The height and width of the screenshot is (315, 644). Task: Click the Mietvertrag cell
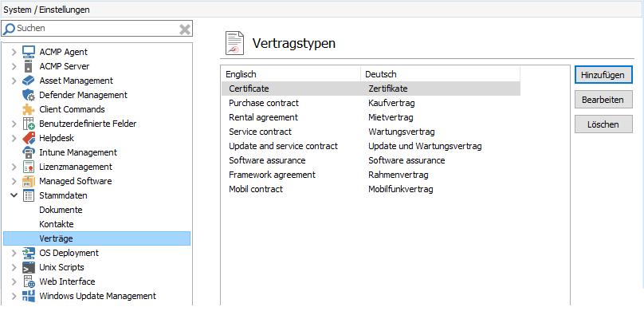click(391, 117)
